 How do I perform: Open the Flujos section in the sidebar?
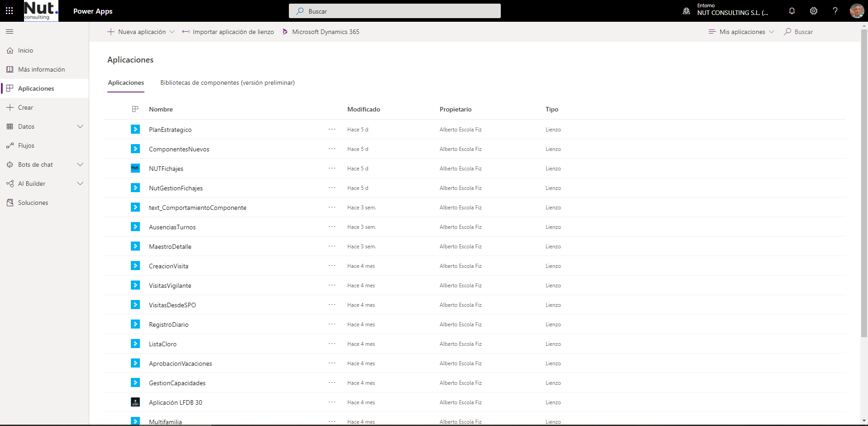point(26,145)
